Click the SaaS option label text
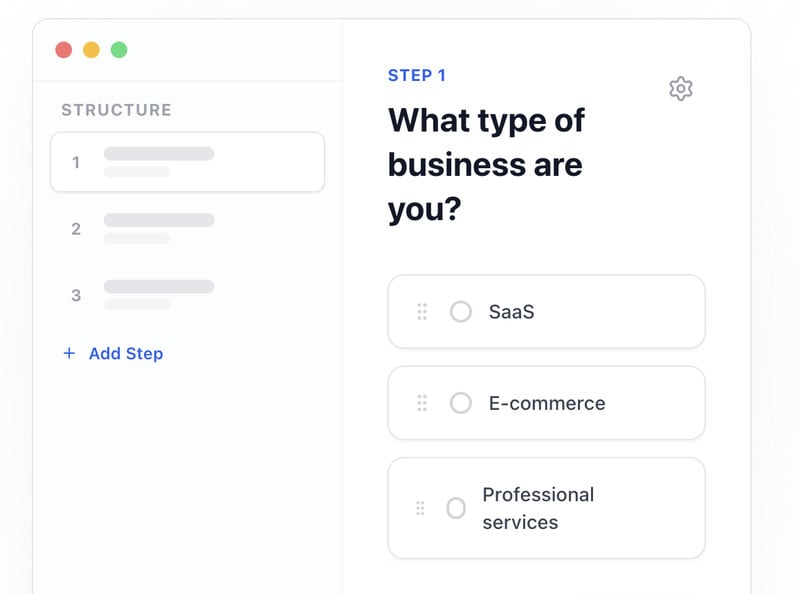This screenshot has height=594, width=800. tap(511, 312)
